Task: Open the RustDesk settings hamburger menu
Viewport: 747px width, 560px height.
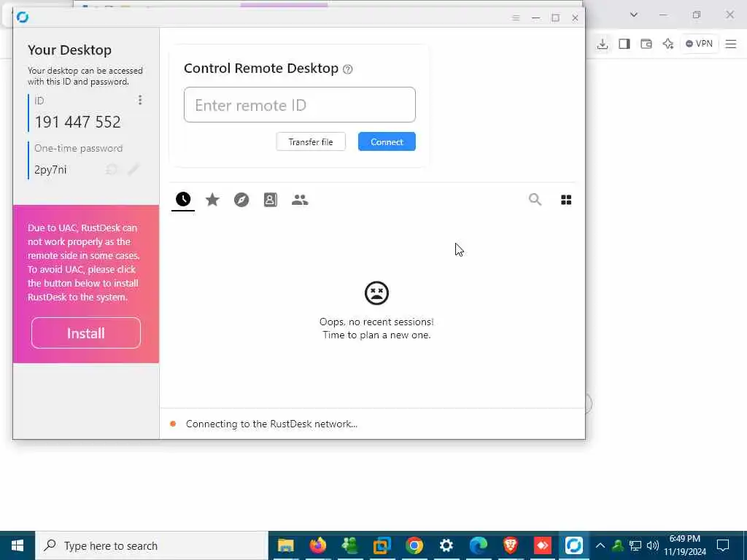Action: point(516,17)
